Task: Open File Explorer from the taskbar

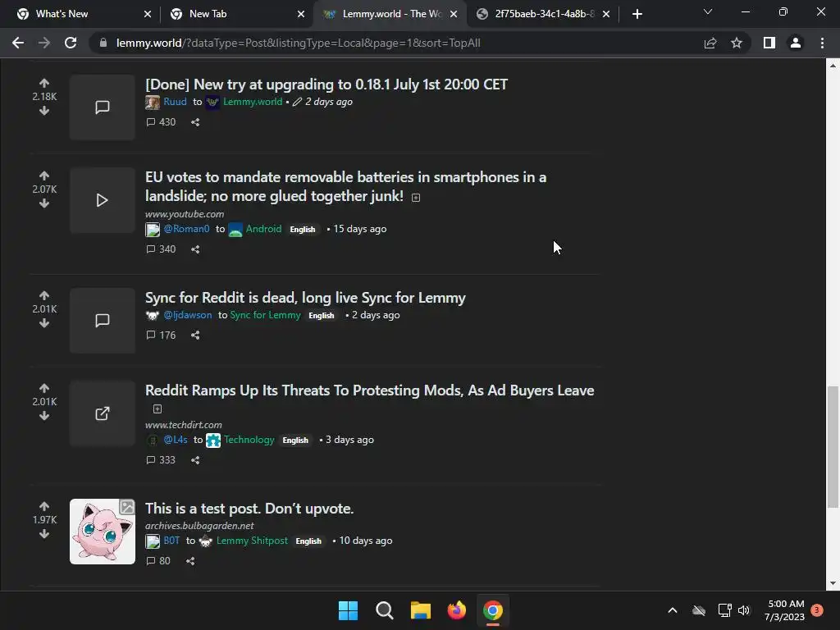Action: (x=421, y=610)
